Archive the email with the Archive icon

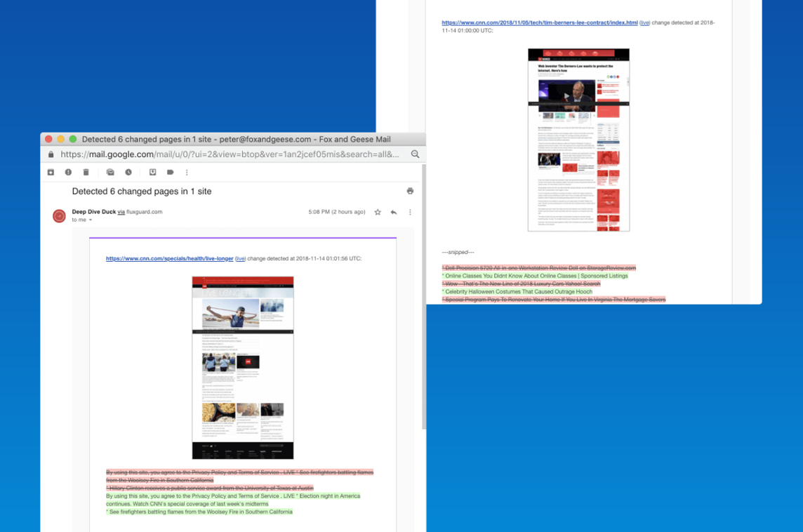coord(51,173)
